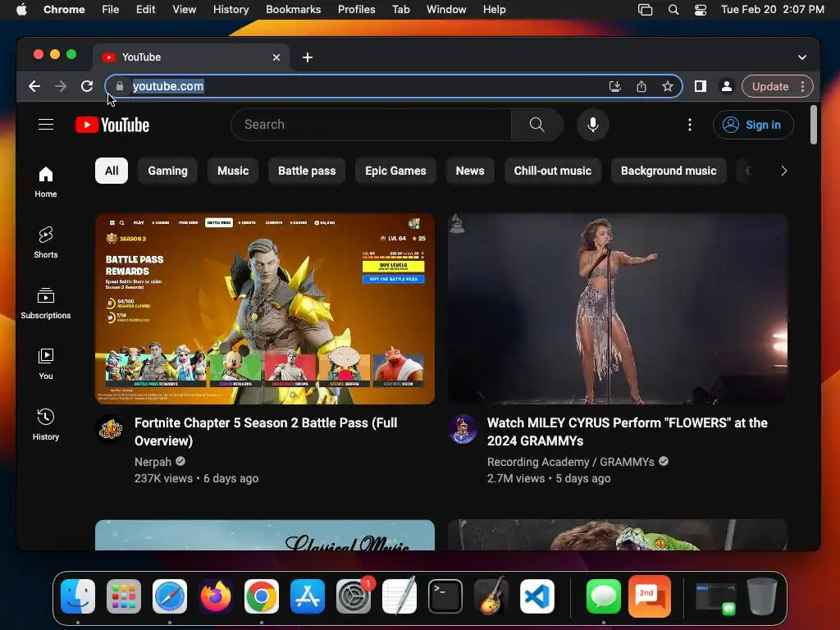Open the View menu in menu bar
The height and width of the screenshot is (630, 840).
pyautogui.click(x=184, y=10)
